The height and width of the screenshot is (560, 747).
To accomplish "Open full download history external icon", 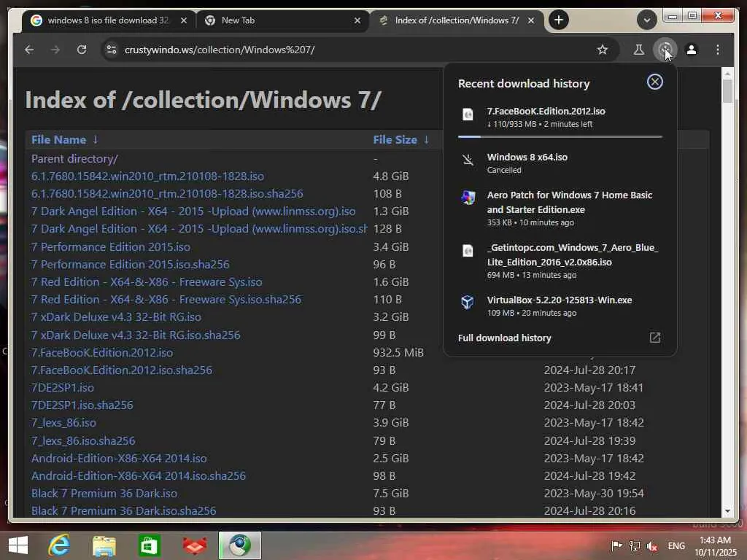I will click(654, 338).
